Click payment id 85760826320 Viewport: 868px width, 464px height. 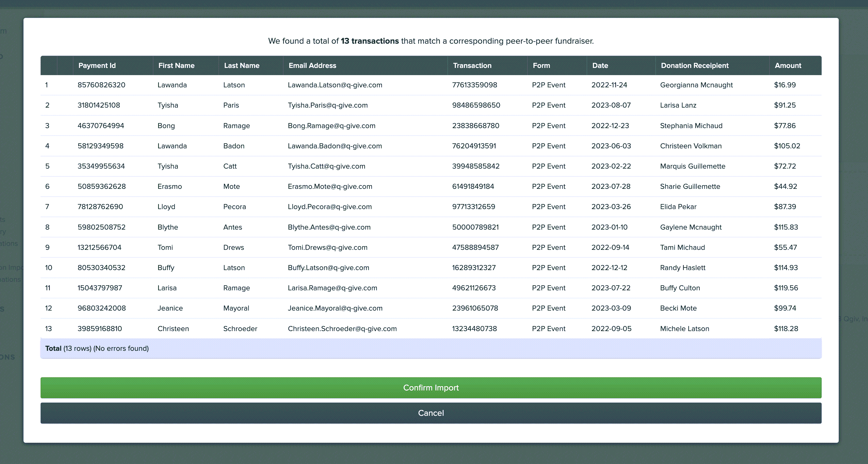click(101, 85)
